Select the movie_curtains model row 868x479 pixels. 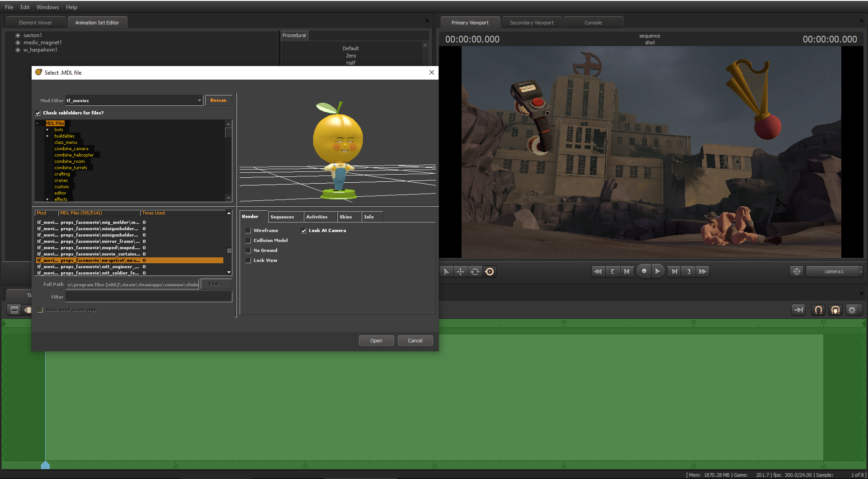coord(129,254)
